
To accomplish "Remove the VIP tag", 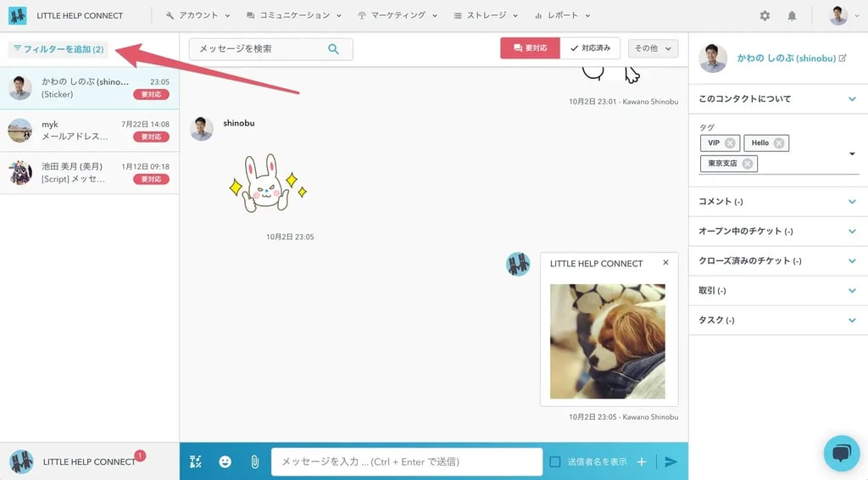I will click(x=730, y=142).
